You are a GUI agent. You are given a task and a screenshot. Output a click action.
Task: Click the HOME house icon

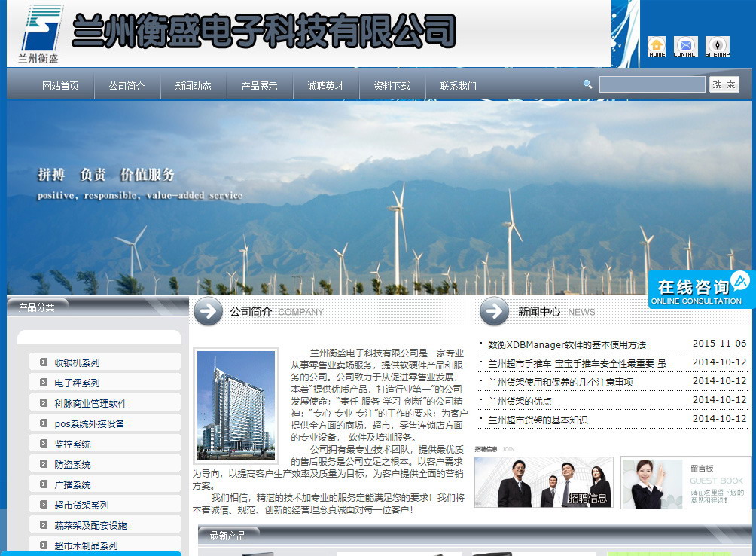click(x=657, y=46)
